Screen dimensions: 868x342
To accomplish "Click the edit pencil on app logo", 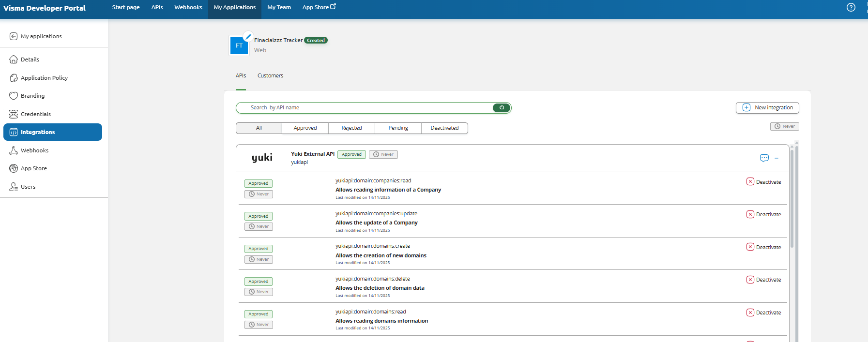I will point(248,36).
